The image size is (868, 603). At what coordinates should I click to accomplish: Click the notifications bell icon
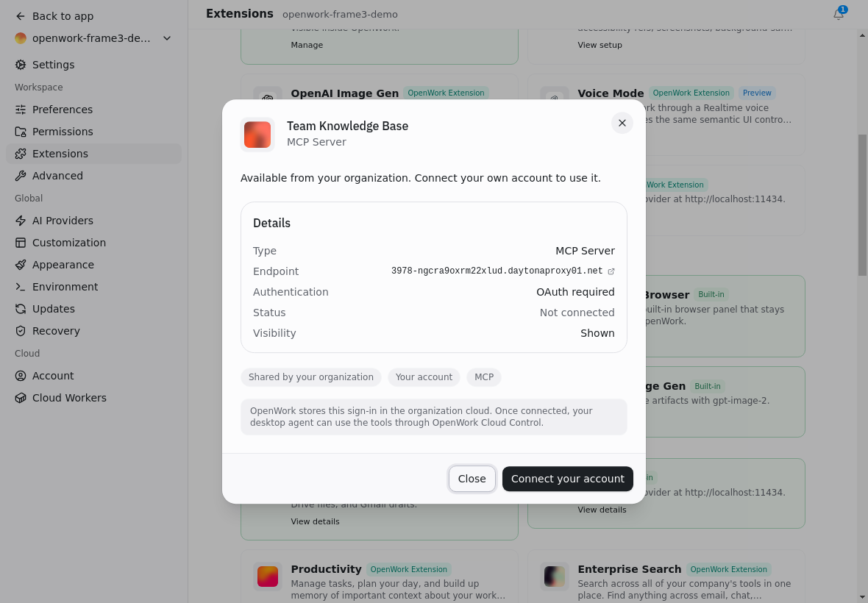tap(839, 15)
